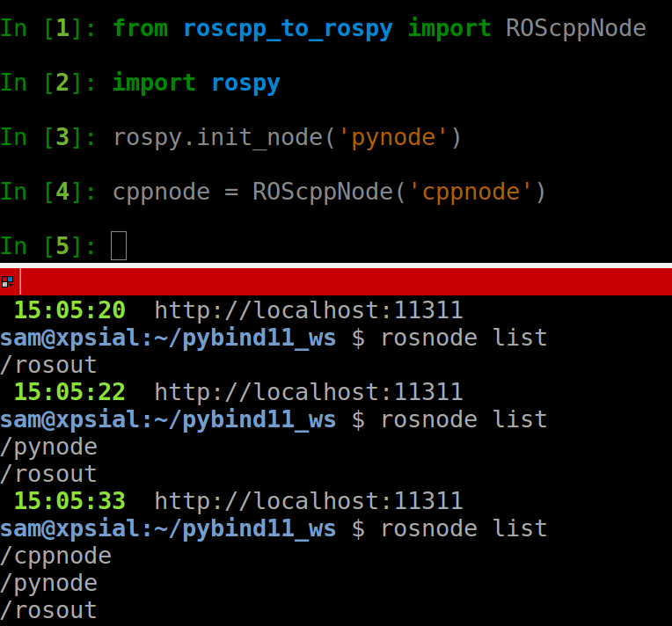
Task: Click 'rospy' module name in In [2]
Action: pyautogui.click(x=246, y=84)
